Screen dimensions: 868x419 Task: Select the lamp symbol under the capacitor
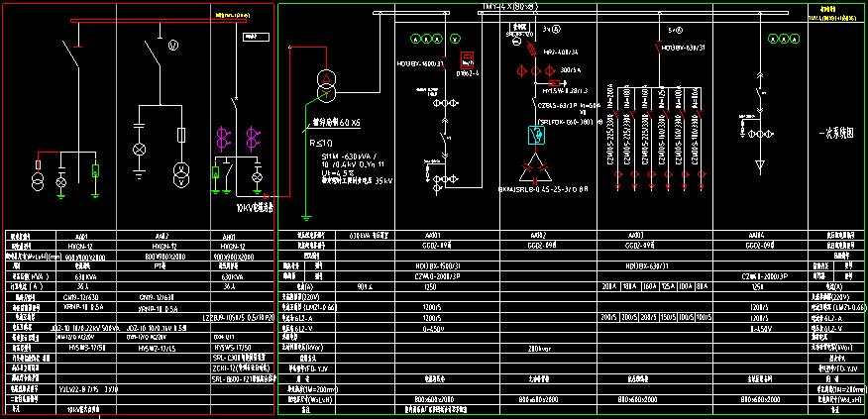(x=139, y=149)
